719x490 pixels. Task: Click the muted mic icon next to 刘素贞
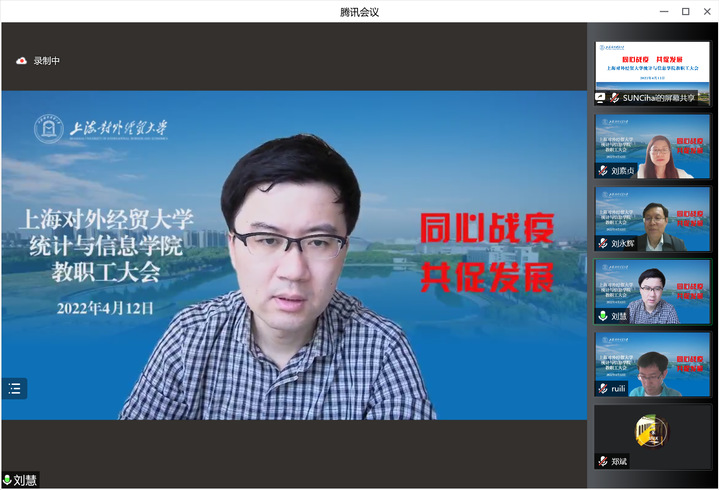(602, 170)
